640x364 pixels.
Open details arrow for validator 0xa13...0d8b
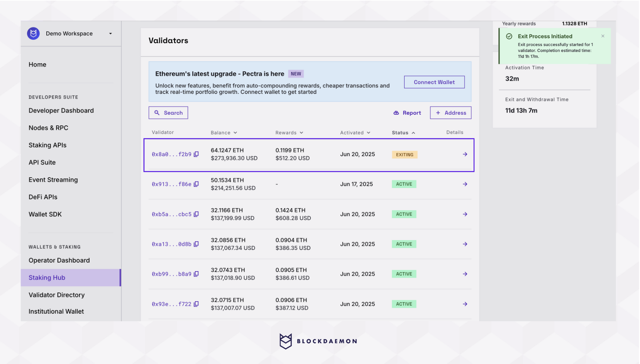[x=465, y=244]
